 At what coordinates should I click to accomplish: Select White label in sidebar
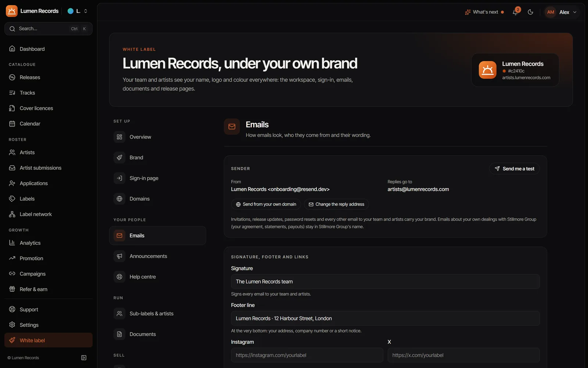tap(49, 340)
